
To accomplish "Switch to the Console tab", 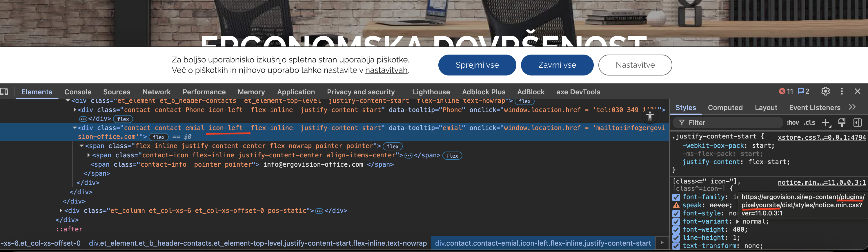I will click(x=78, y=92).
